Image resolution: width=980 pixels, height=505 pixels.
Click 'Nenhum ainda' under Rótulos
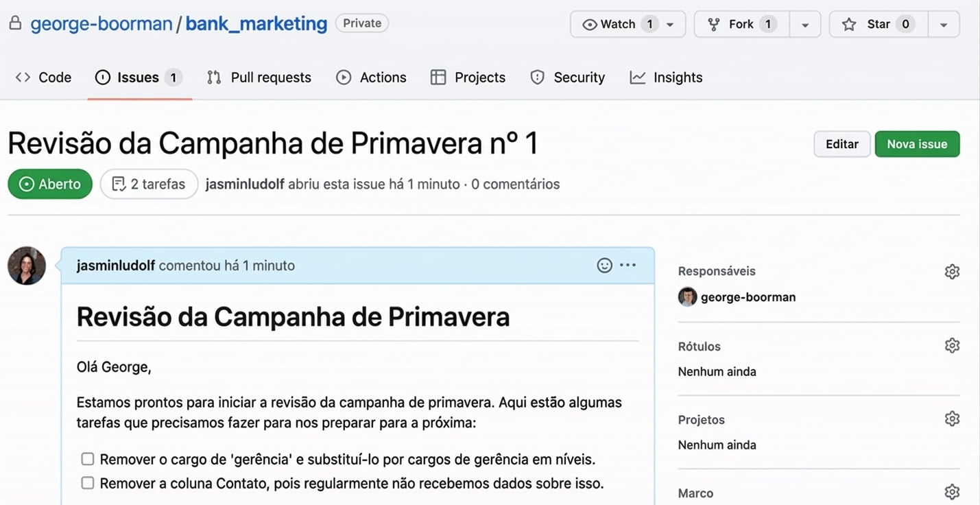pyautogui.click(x=717, y=372)
